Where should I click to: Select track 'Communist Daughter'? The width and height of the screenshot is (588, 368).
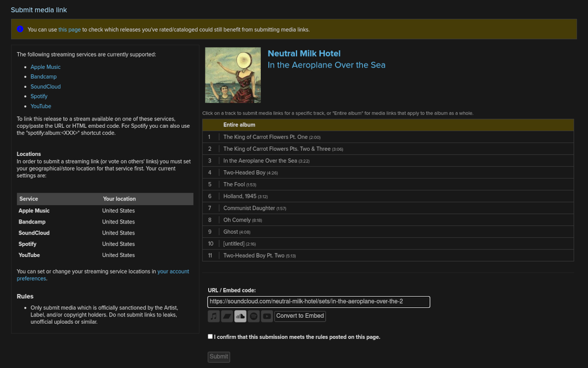(388, 208)
